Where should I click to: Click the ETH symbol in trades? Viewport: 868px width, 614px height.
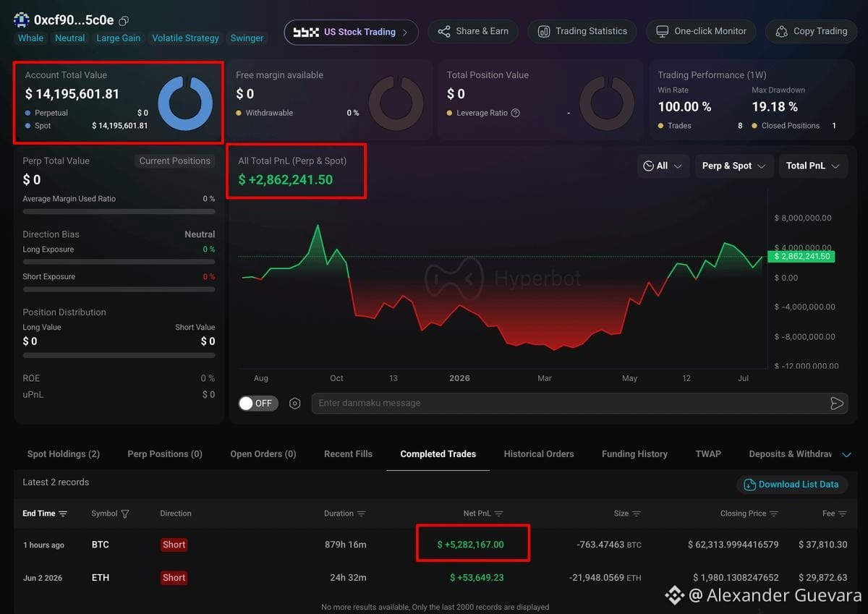(x=101, y=578)
